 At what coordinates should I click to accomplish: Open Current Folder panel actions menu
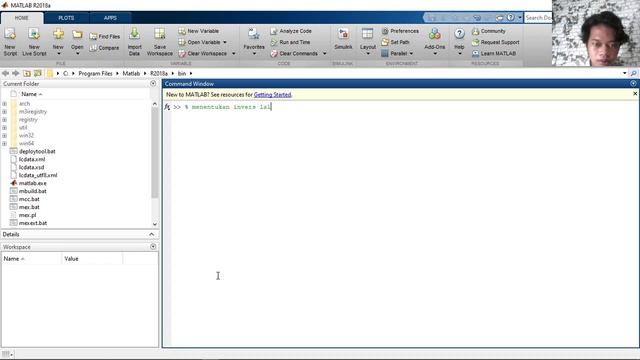pos(153,84)
